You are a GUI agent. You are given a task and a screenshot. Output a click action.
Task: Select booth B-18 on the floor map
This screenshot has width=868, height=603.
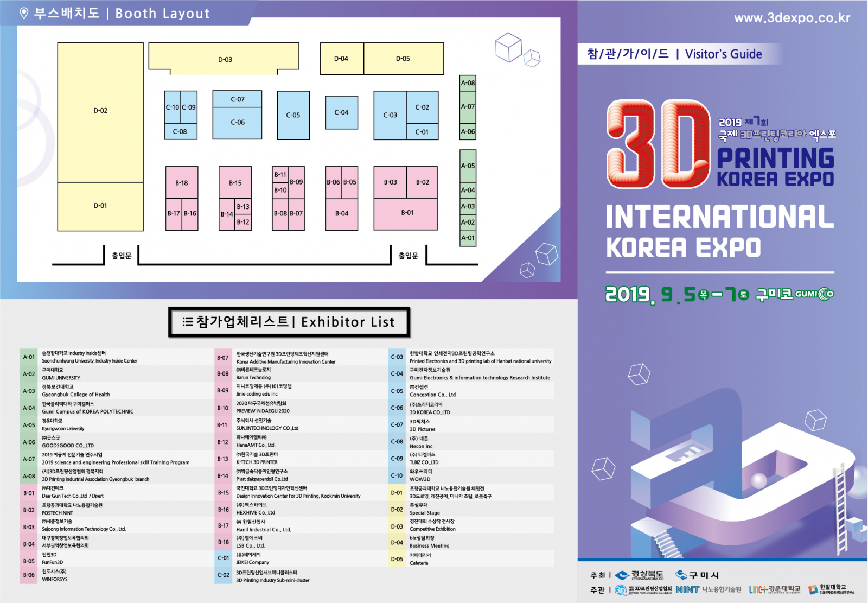pos(181,182)
